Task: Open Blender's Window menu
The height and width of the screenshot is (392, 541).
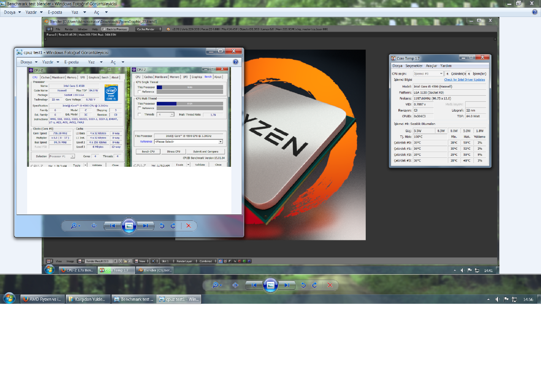Action: click(82, 29)
